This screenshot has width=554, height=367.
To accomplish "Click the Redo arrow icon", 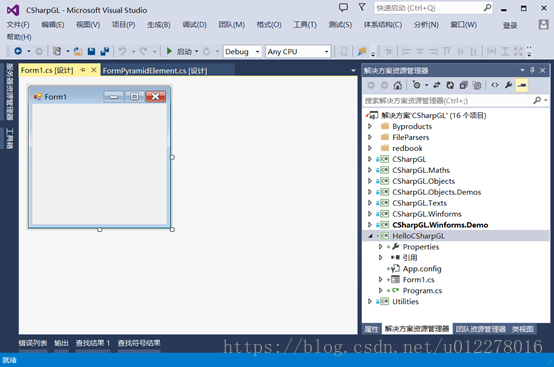I will tap(143, 52).
